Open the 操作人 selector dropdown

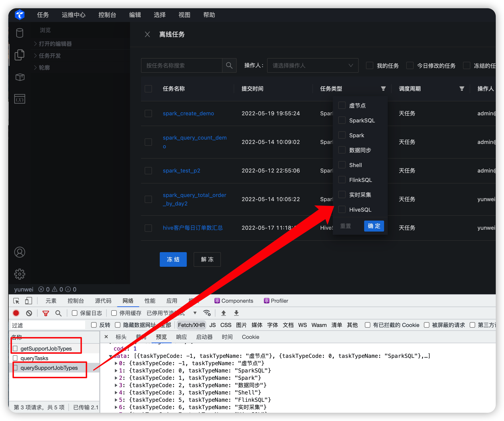point(312,65)
